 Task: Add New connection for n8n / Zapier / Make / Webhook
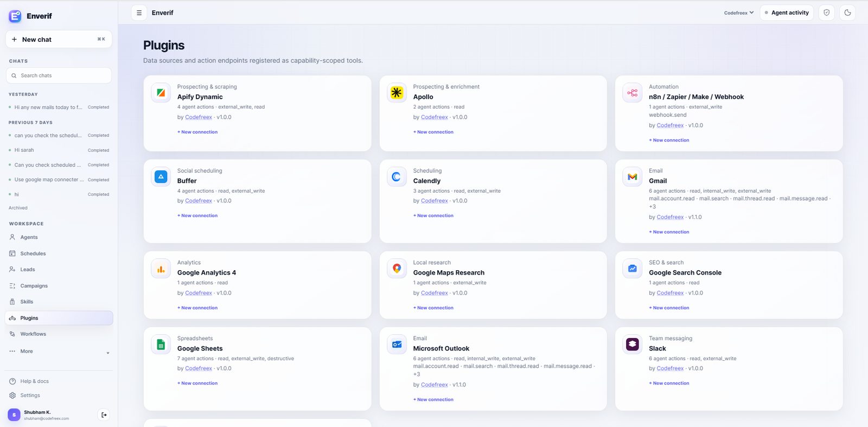pos(669,141)
